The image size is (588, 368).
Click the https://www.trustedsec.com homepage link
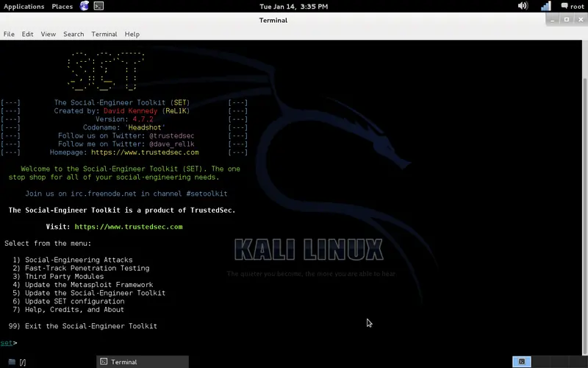point(145,152)
